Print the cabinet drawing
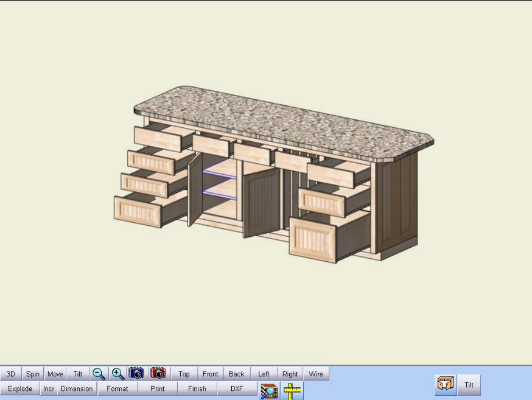Viewport: 532px width, 400px height. click(x=158, y=388)
